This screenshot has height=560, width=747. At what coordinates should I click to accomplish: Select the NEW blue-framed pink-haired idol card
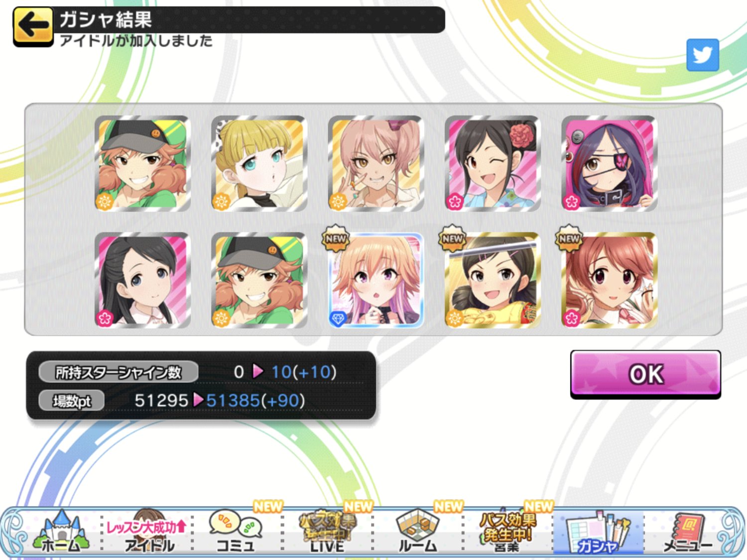point(376,280)
